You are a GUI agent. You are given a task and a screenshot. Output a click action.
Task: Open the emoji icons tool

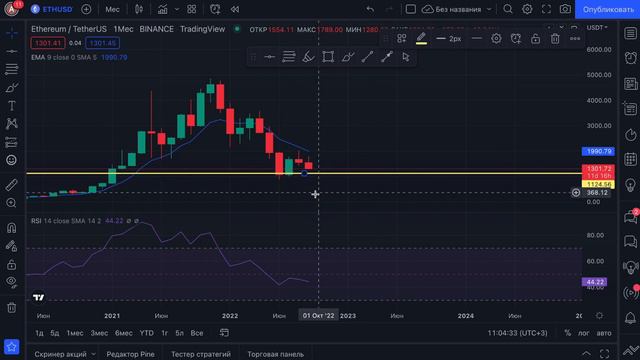(x=11, y=160)
